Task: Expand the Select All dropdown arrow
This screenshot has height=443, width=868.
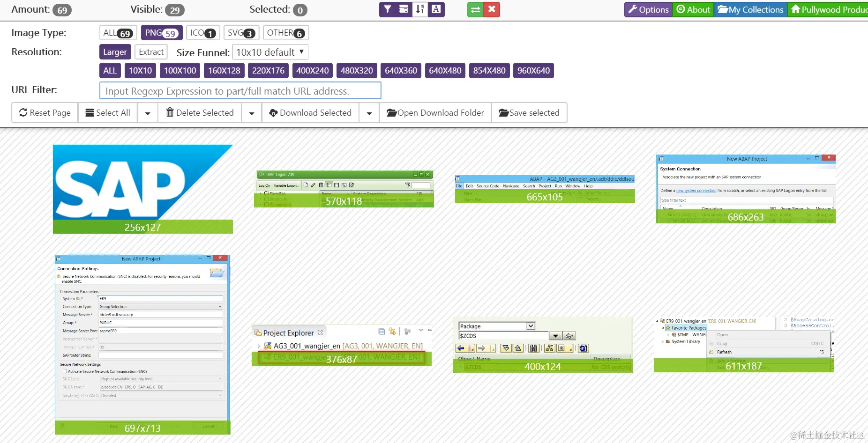Action: pyautogui.click(x=148, y=113)
